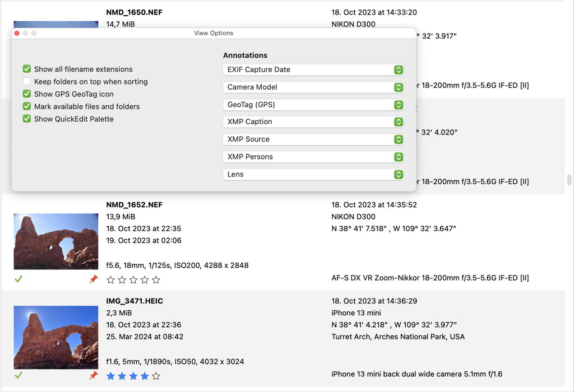This screenshot has height=392, width=574.
Task: Disable "Show all filename extensions"
Action: click(26, 69)
